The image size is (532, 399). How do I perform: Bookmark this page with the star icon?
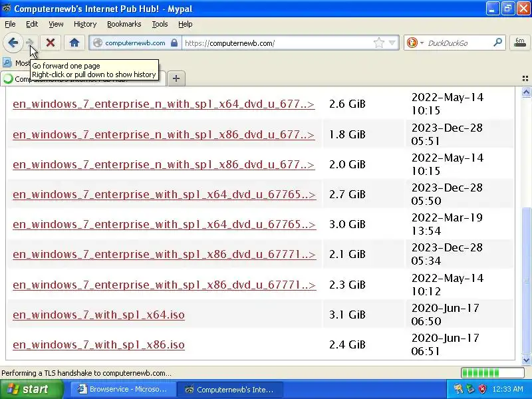(378, 43)
